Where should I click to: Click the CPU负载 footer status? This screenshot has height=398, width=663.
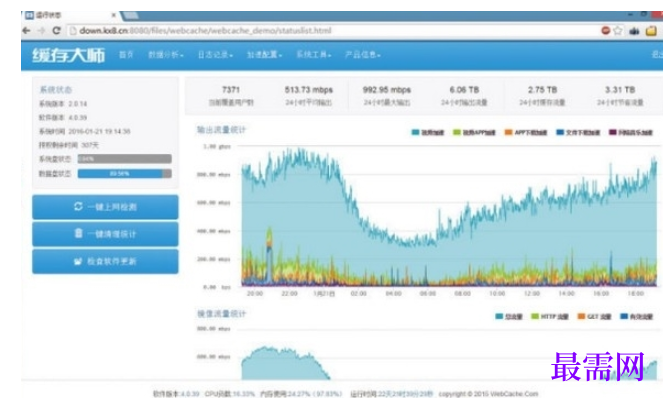[x=230, y=394]
